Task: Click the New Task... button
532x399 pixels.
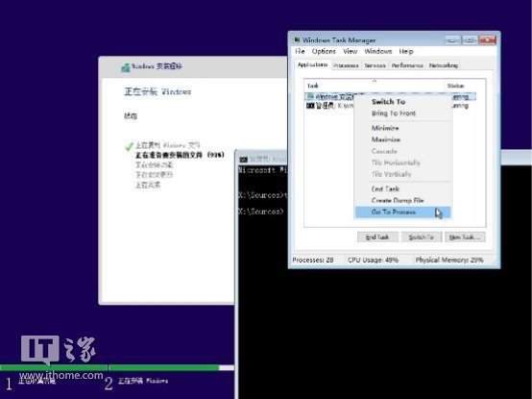Action: point(465,237)
